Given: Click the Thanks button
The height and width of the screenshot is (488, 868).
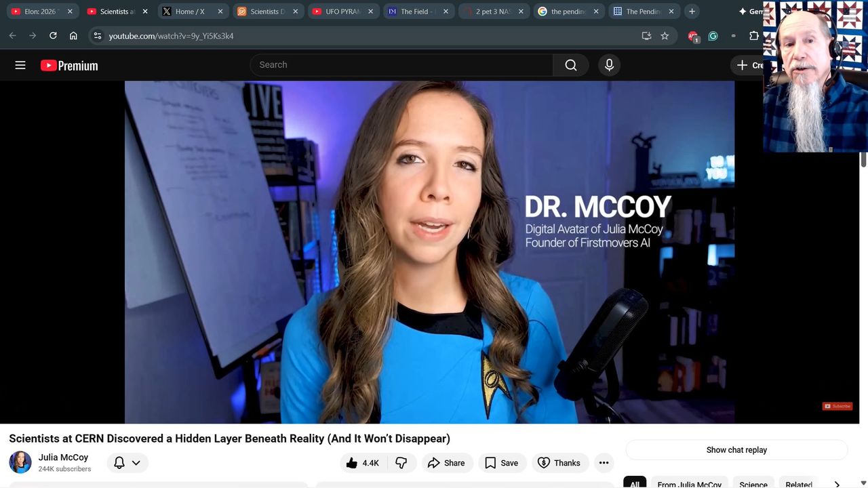Looking at the screenshot, I should click(x=559, y=463).
